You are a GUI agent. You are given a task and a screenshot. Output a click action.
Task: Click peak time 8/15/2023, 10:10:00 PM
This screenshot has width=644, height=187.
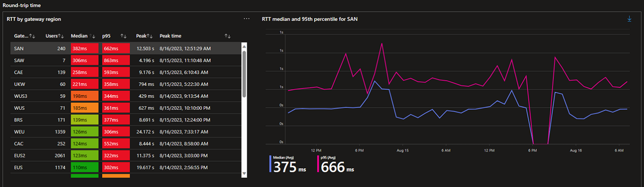pos(185,108)
